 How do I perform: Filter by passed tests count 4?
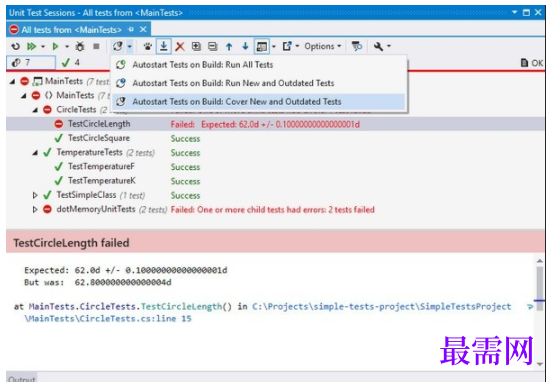(x=71, y=63)
